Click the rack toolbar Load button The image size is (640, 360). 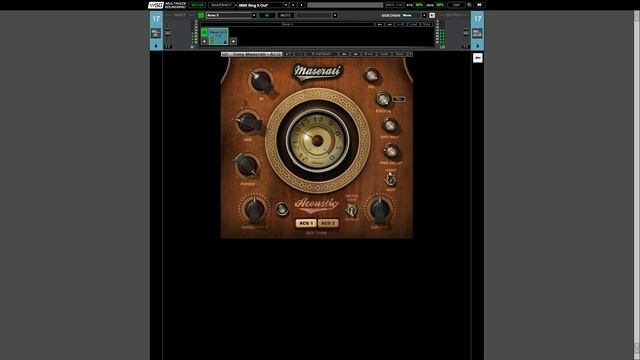[414, 24]
